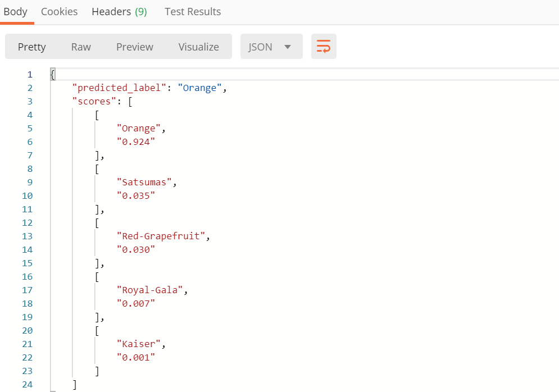Click the "Kaiser" string on line 21
Screen dimensions: 559x392
pyautogui.click(x=139, y=344)
